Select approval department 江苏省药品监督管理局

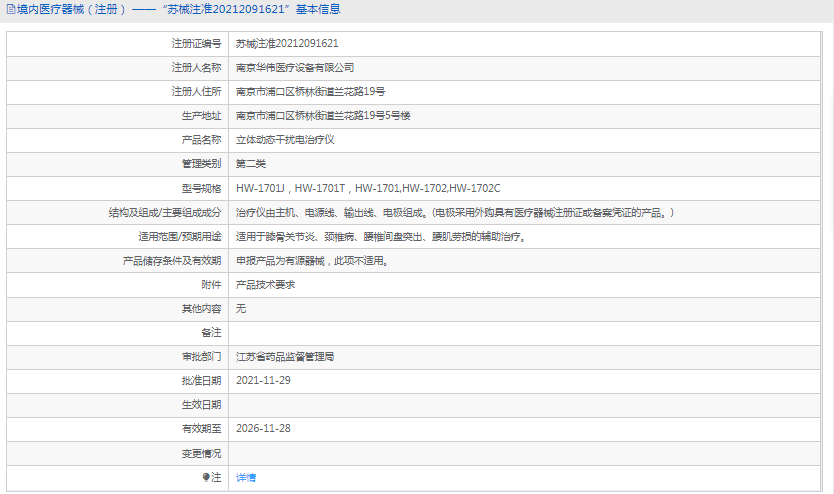[x=285, y=357]
